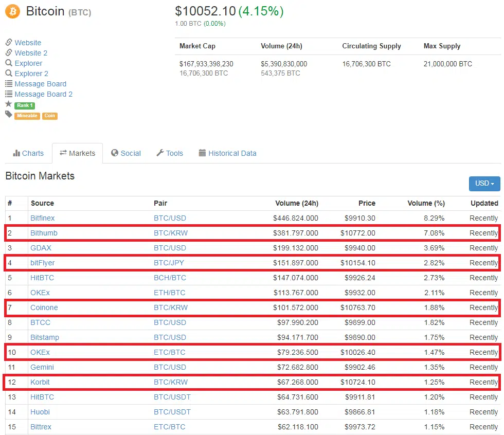Open the Bitfinex exchange link
This screenshot has height=435, width=504.
(42, 218)
